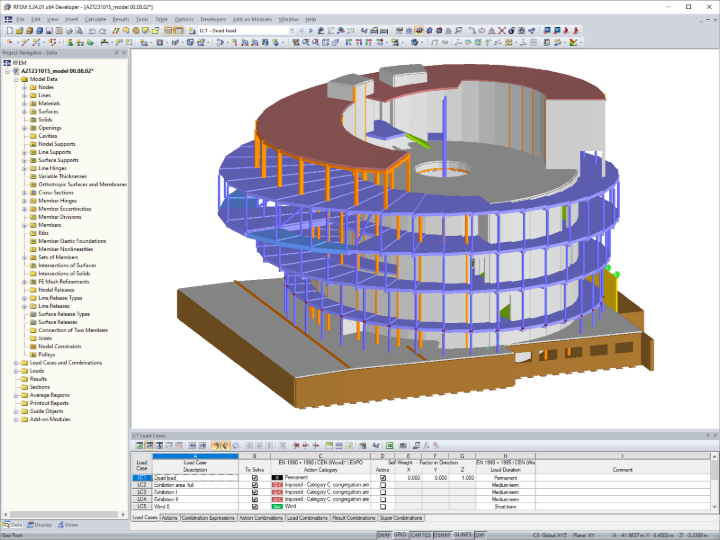
Task: Click the first table toolbar icon
Action: pyautogui.click(x=139, y=445)
